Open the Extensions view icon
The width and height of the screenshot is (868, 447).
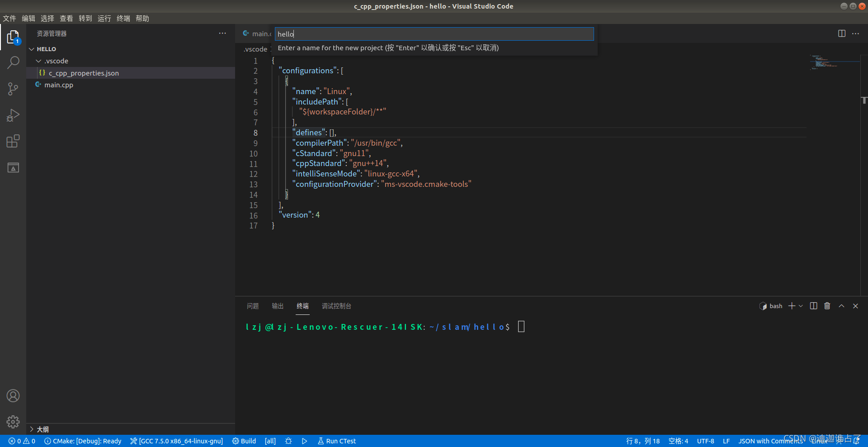tap(13, 141)
